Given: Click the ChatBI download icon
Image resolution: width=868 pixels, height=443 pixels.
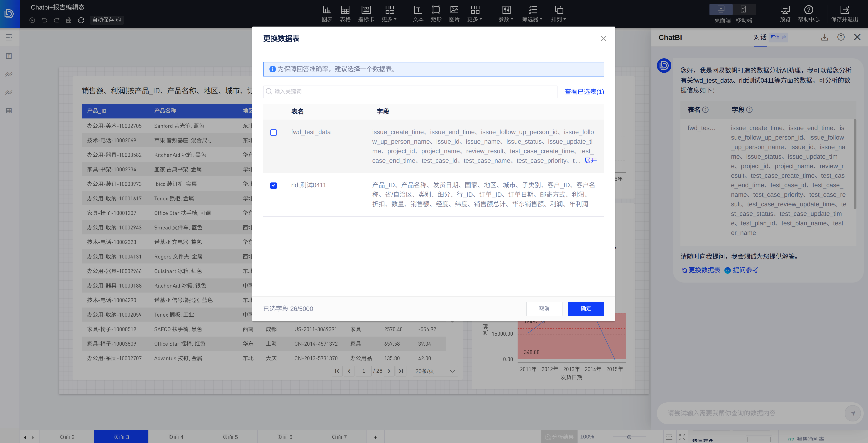Looking at the screenshot, I should click(824, 37).
